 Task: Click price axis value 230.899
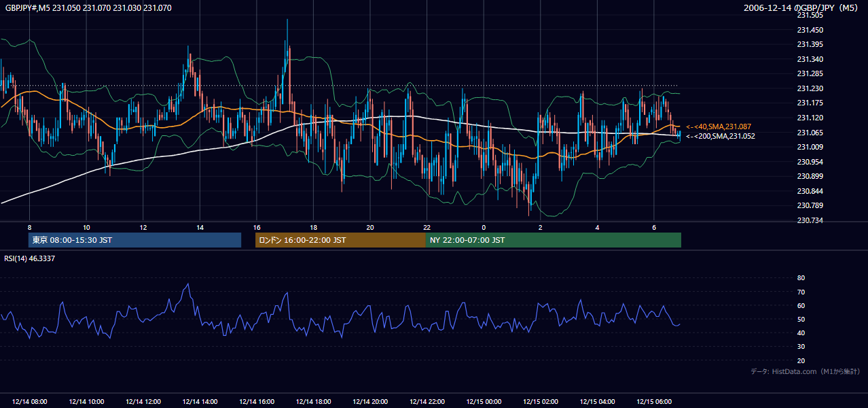coord(810,176)
